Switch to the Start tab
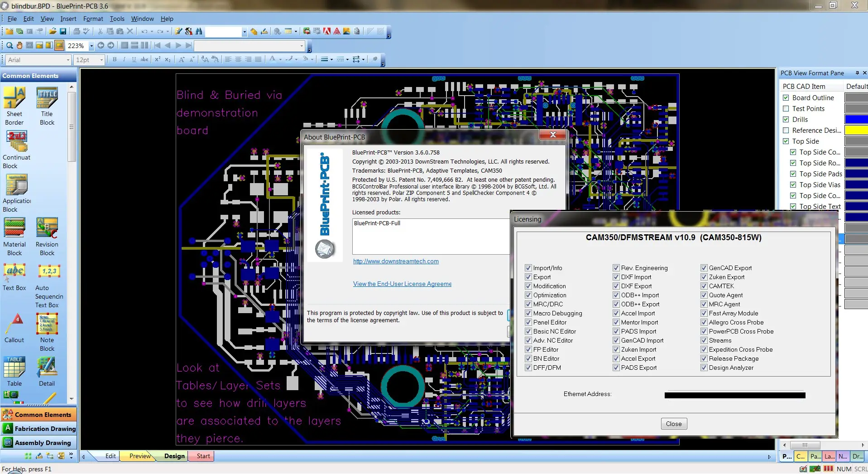This screenshot has width=868, height=474. coord(203,456)
